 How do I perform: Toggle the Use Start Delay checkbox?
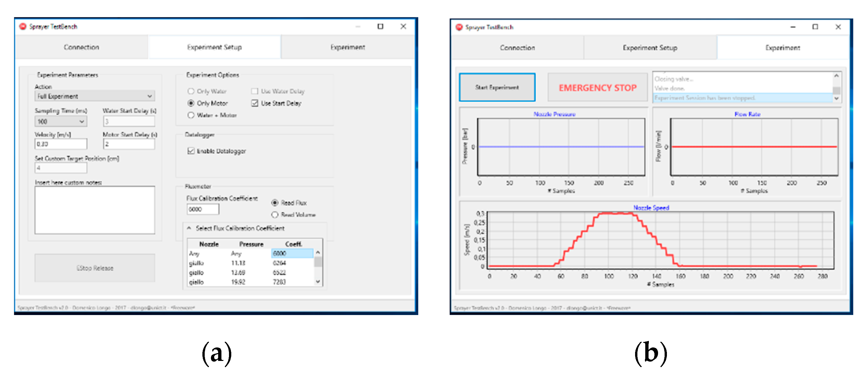pyautogui.click(x=255, y=103)
